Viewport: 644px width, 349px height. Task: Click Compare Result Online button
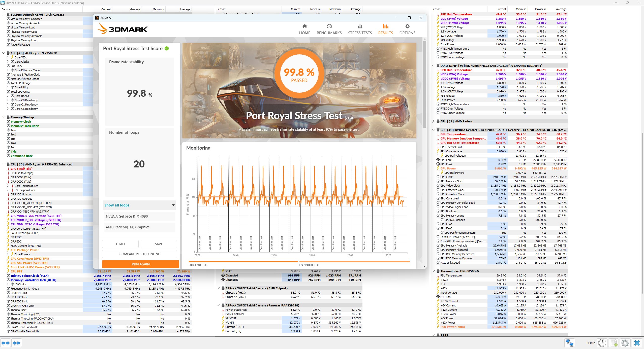139,254
